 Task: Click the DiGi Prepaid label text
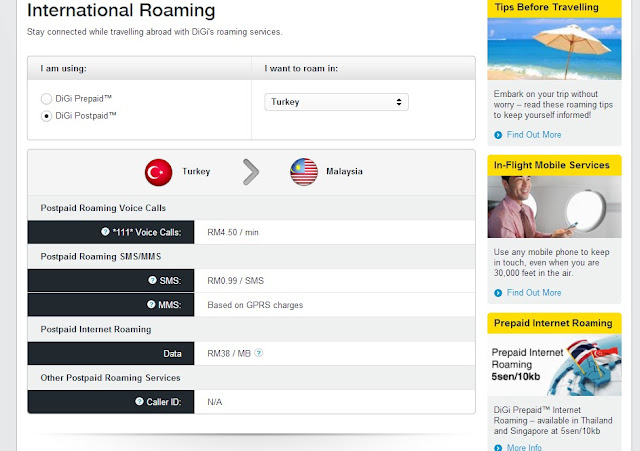pos(84,99)
